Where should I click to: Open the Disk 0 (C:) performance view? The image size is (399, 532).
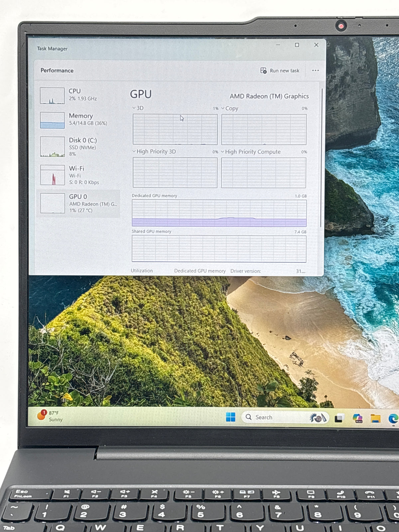click(79, 147)
